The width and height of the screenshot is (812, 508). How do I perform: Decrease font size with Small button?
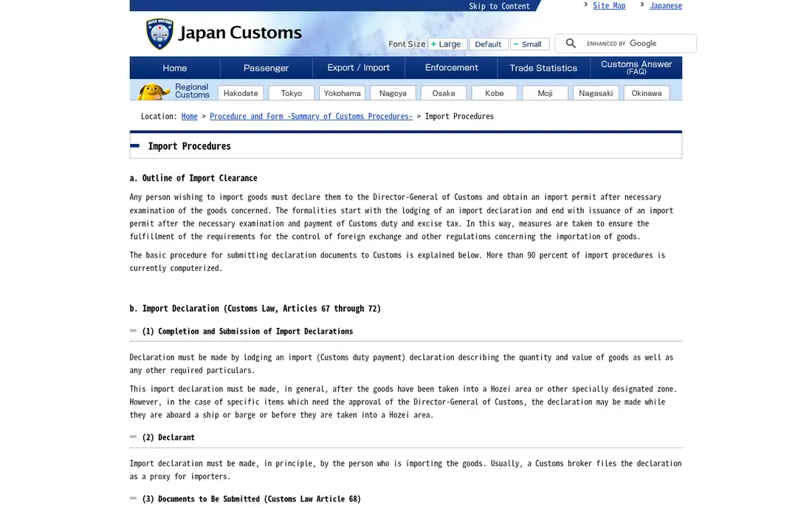[529, 44]
